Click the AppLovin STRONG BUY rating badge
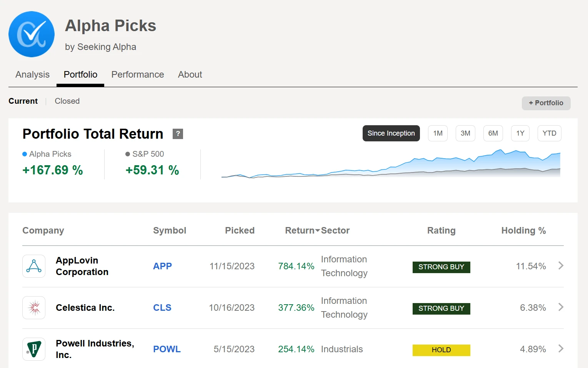 441,267
